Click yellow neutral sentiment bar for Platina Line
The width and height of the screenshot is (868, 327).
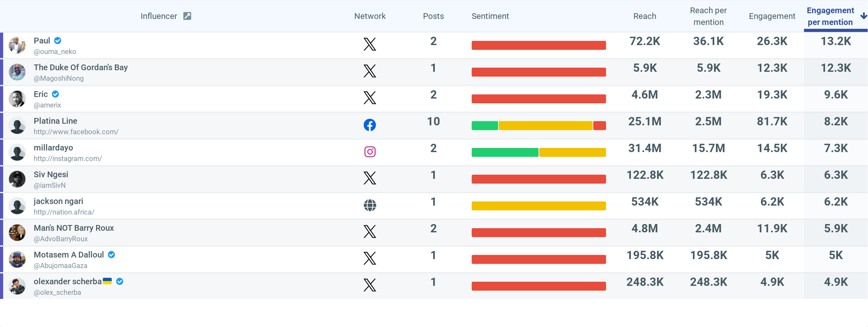[545, 126]
